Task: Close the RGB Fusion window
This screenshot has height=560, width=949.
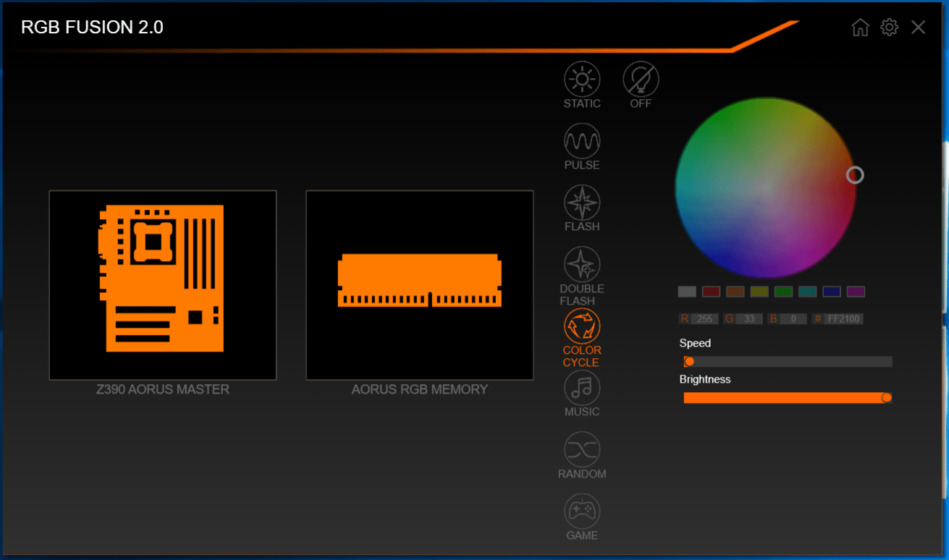Action: 918,27
